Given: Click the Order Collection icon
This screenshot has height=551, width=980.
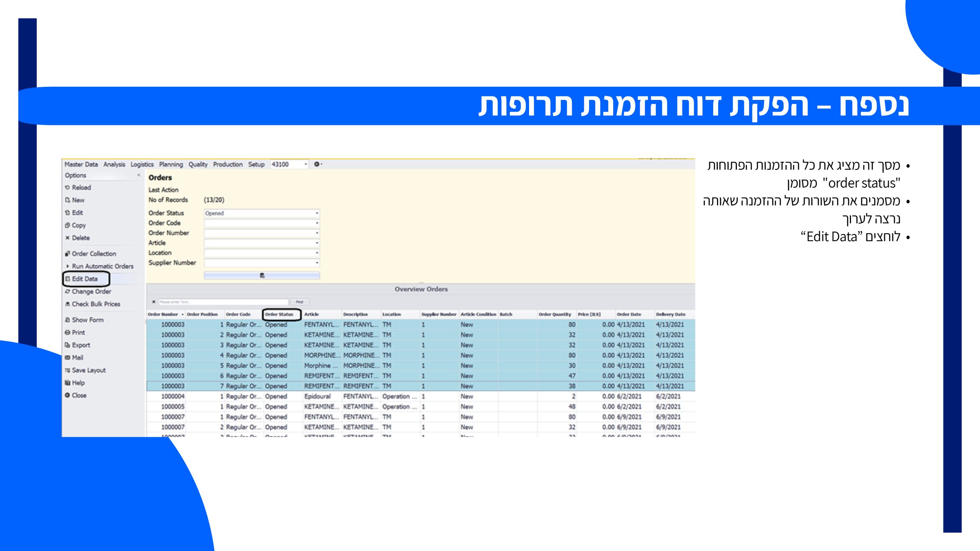Looking at the screenshot, I should point(67,254).
